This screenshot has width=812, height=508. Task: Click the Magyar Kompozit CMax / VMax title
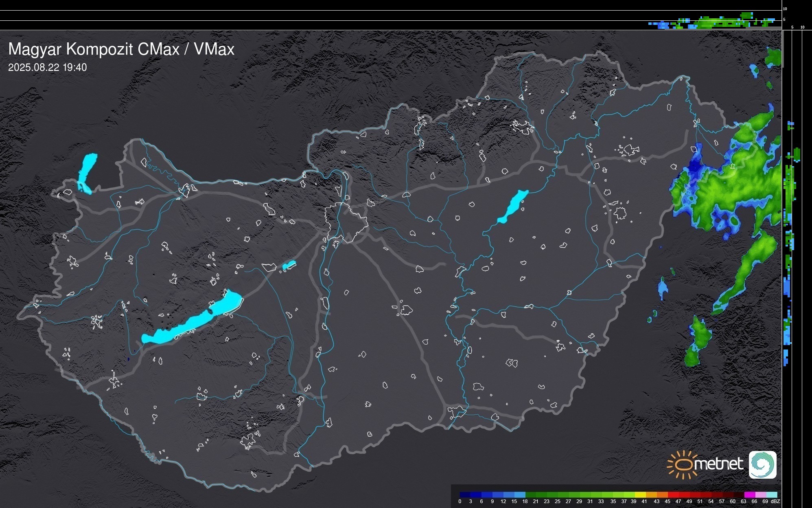tap(121, 49)
